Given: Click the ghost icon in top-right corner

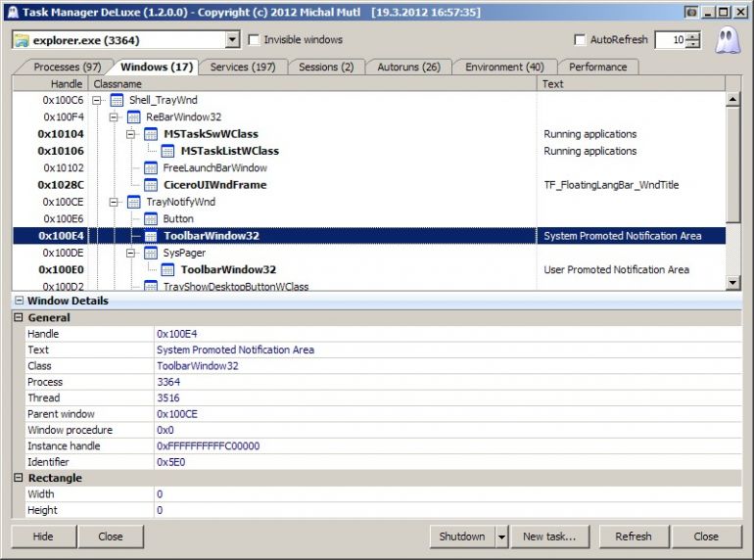Looking at the screenshot, I should (x=728, y=41).
